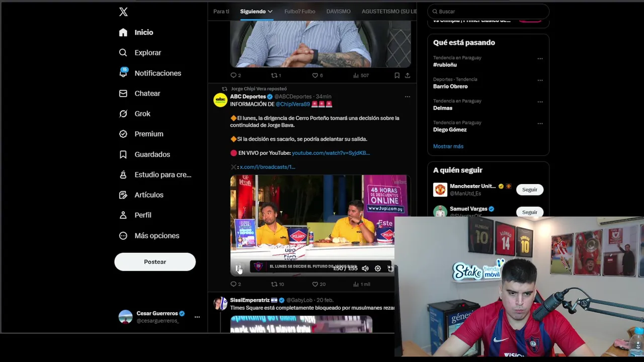Open the SissiEmperatriz avatar
Screen dimensions: 644x362
[220, 304]
